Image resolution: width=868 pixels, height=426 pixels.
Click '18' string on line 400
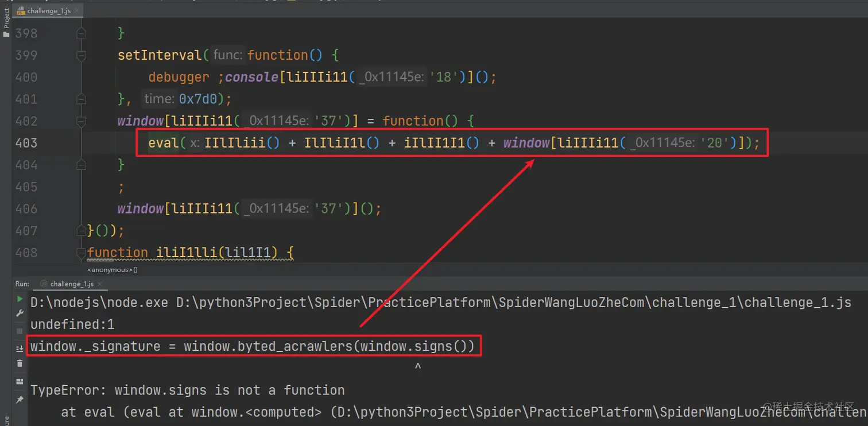(444, 77)
